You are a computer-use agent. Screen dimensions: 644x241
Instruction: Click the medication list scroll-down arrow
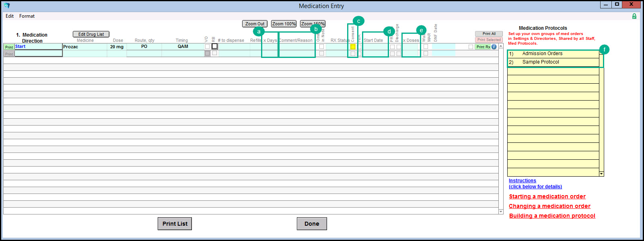pyautogui.click(x=501, y=211)
